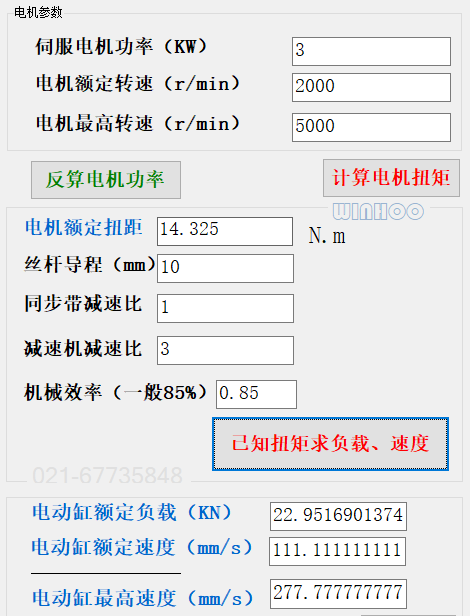The image size is (470, 616).
Task: Select the 电动缸额定速度 (mm/s) result field
Action: (337, 551)
